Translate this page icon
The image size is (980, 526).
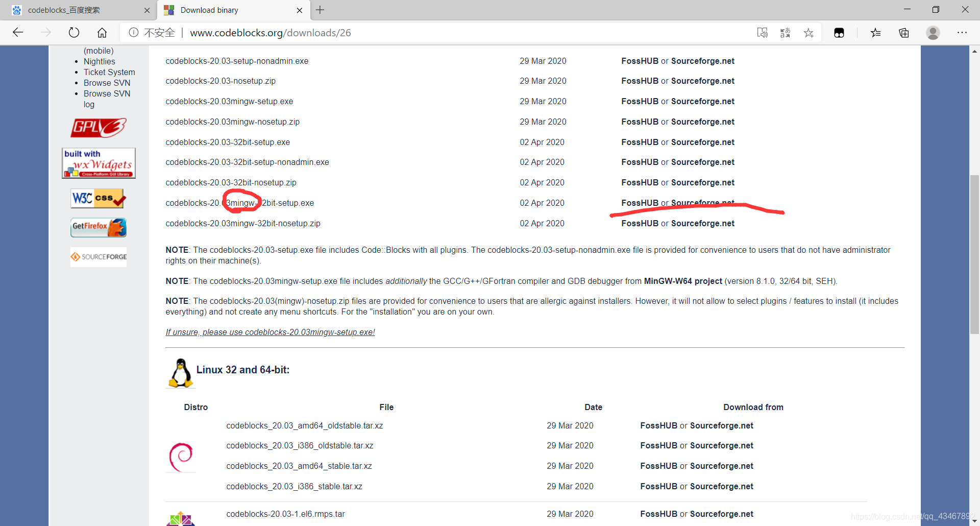(785, 33)
